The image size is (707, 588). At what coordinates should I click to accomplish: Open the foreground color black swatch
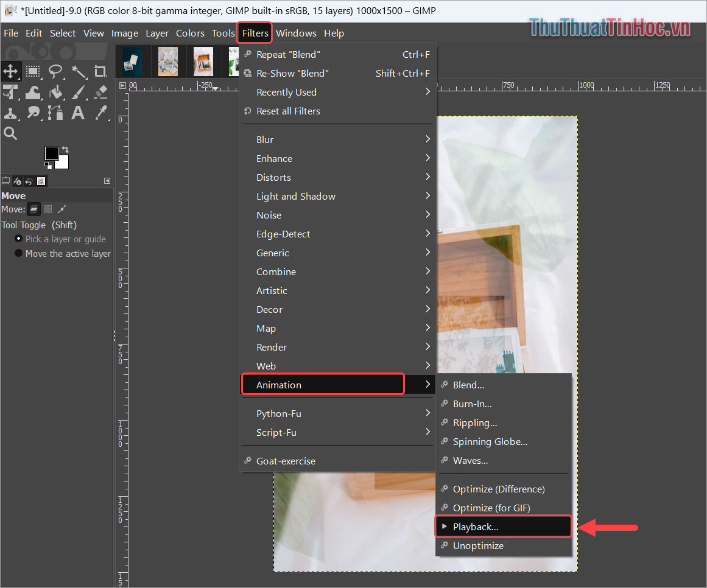(51, 153)
